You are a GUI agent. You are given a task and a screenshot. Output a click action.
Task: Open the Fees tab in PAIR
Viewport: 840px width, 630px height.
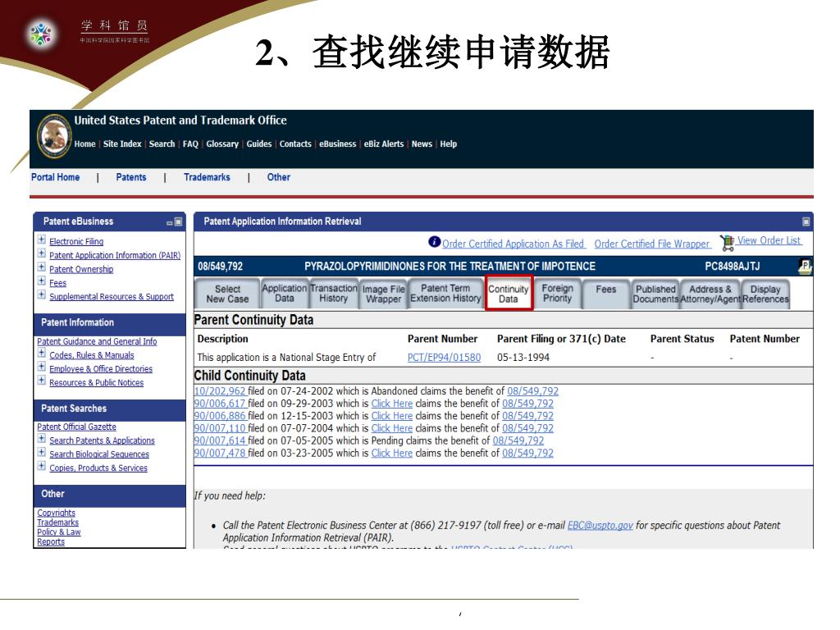tap(606, 294)
